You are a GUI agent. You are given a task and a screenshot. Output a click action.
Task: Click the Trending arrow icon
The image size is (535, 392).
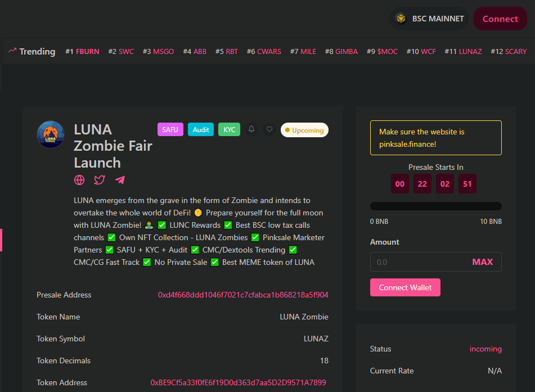coord(12,51)
